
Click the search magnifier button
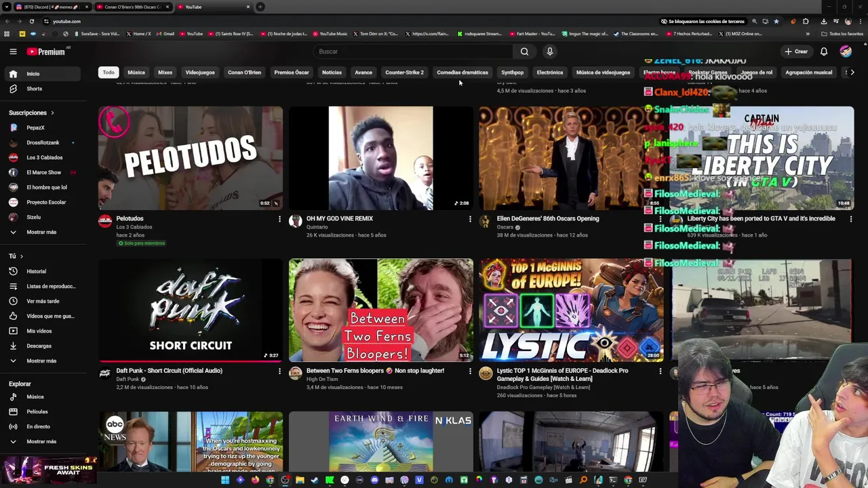(524, 52)
